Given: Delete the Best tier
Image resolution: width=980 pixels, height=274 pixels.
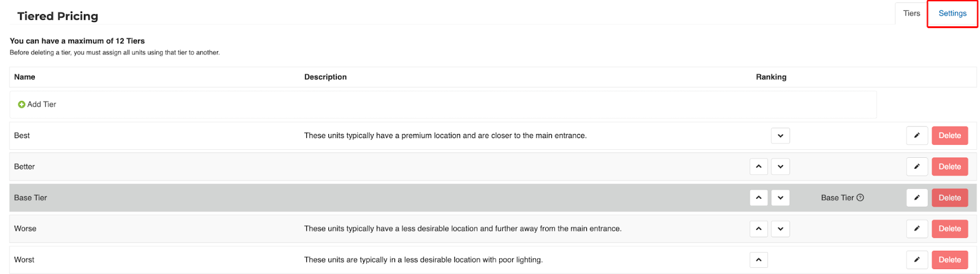Looking at the screenshot, I should [x=949, y=136].
